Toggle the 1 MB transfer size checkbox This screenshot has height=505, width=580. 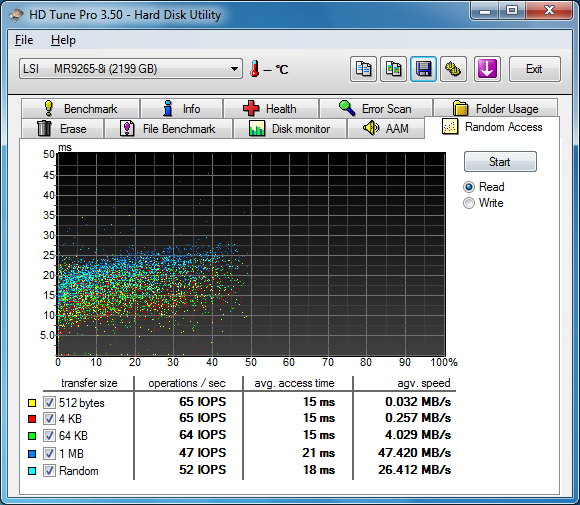(49, 453)
